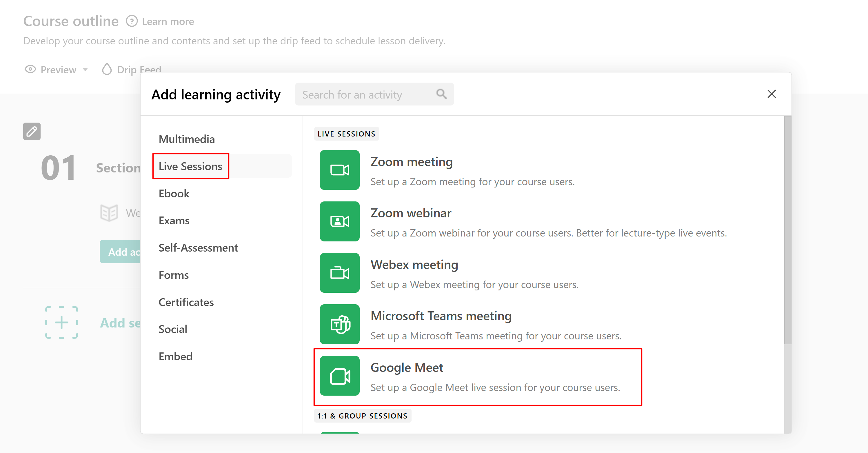Click the Google Meet icon
This screenshot has width=868, height=453.
pyautogui.click(x=340, y=376)
